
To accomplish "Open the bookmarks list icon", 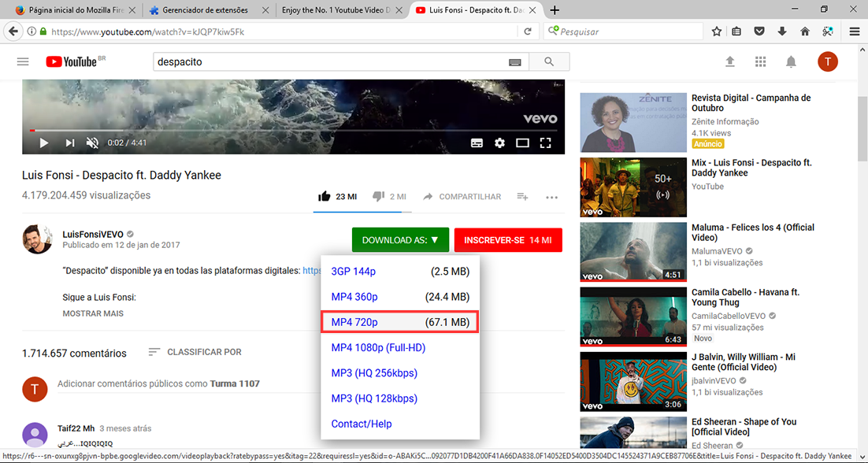I will [736, 31].
